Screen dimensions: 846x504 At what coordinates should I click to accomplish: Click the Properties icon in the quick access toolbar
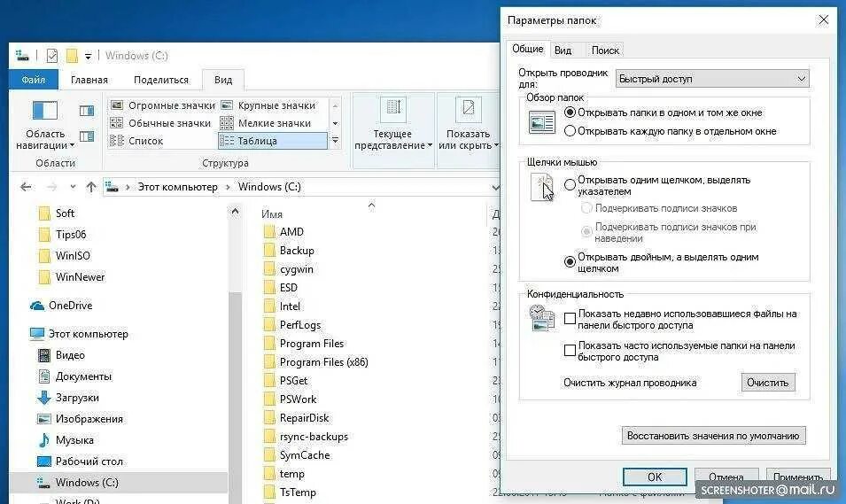point(51,55)
